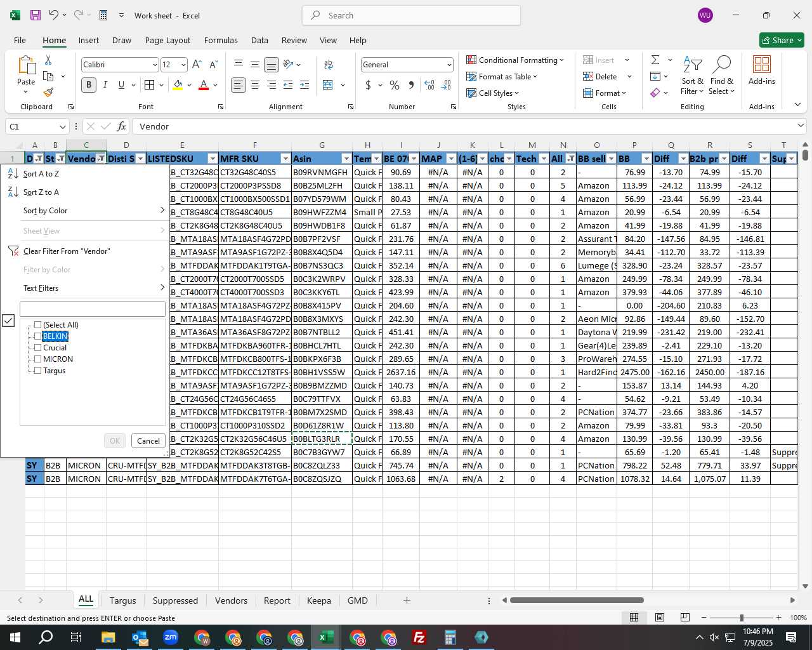Click Increase Font Size icon
Screen dimensions: 812x650
coord(197,65)
